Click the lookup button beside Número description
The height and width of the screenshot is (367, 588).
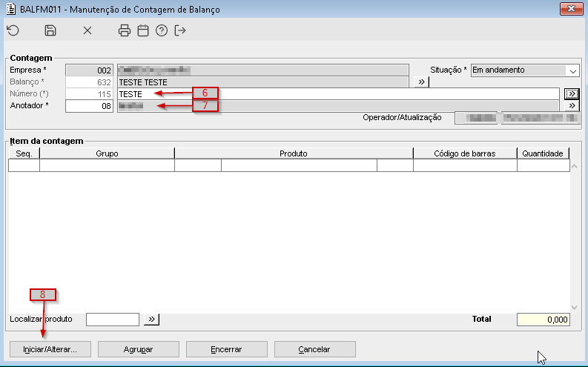pos(572,93)
